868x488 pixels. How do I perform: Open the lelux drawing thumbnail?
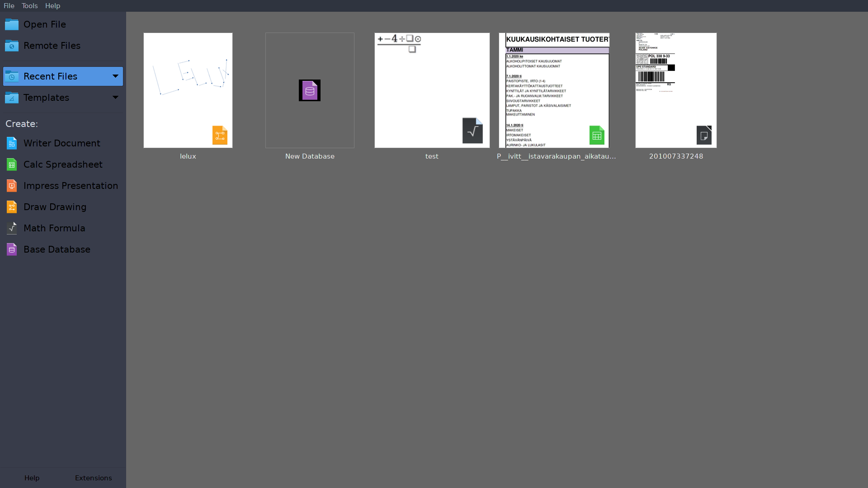[x=188, y=90]
